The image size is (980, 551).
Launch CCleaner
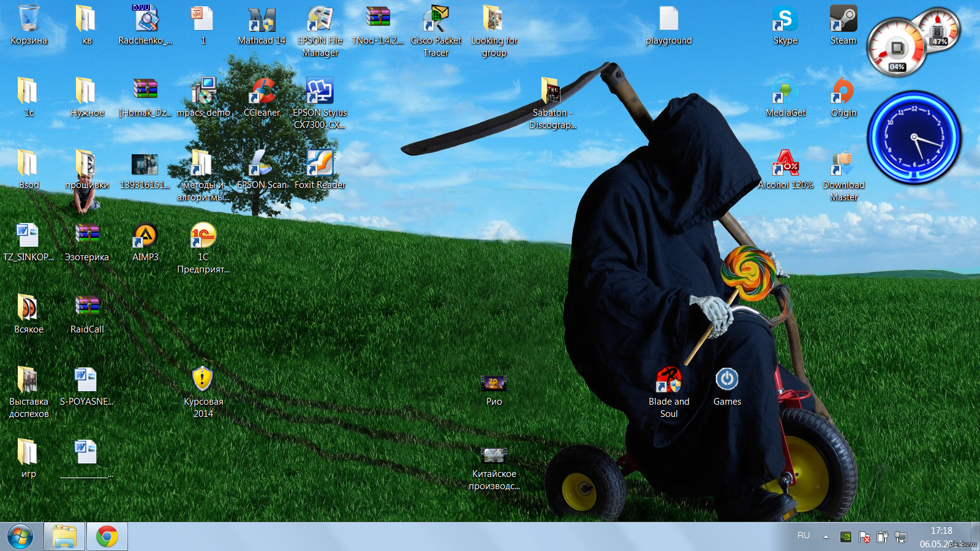(x=262, y=98)
